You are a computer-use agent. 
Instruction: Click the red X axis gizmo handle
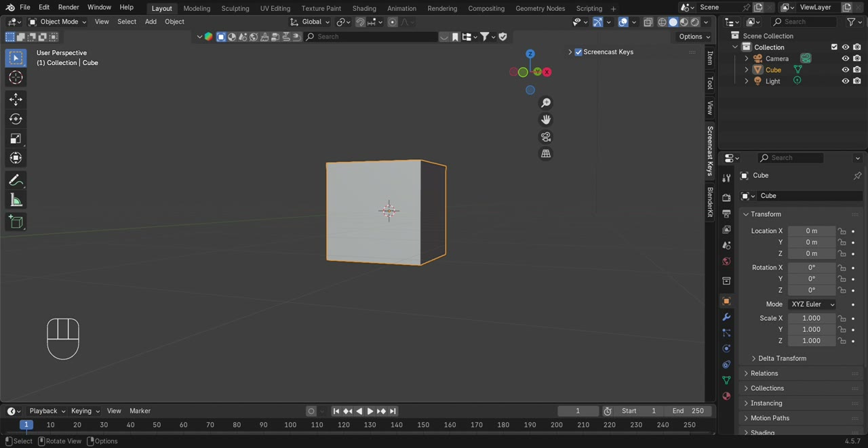point(547,72)
